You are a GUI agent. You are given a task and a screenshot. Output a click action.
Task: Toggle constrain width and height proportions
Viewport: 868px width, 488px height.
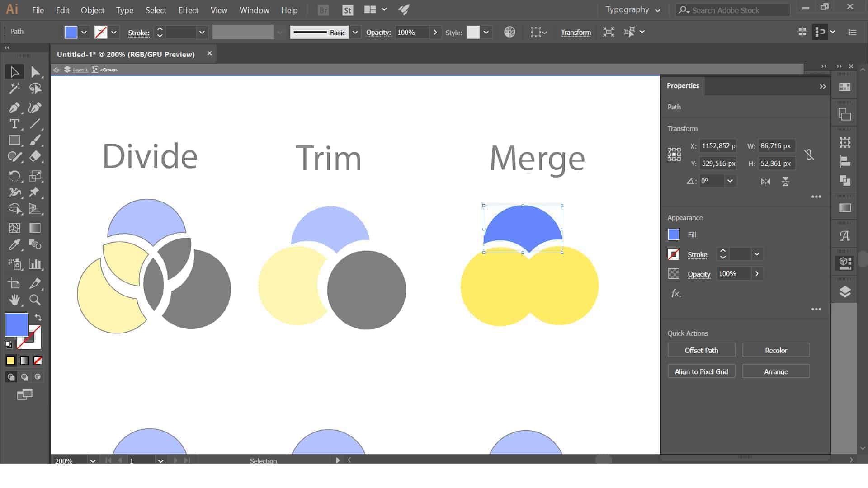point(809,155)
